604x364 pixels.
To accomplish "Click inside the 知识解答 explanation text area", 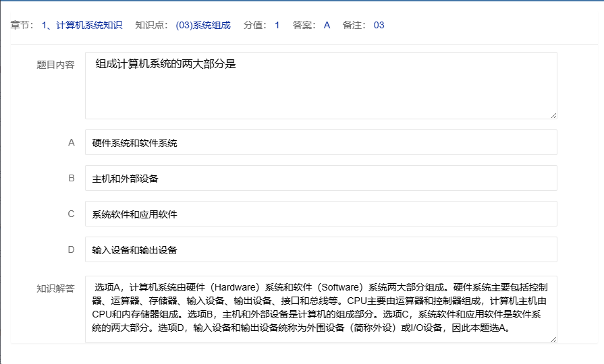I will [321, 309].
